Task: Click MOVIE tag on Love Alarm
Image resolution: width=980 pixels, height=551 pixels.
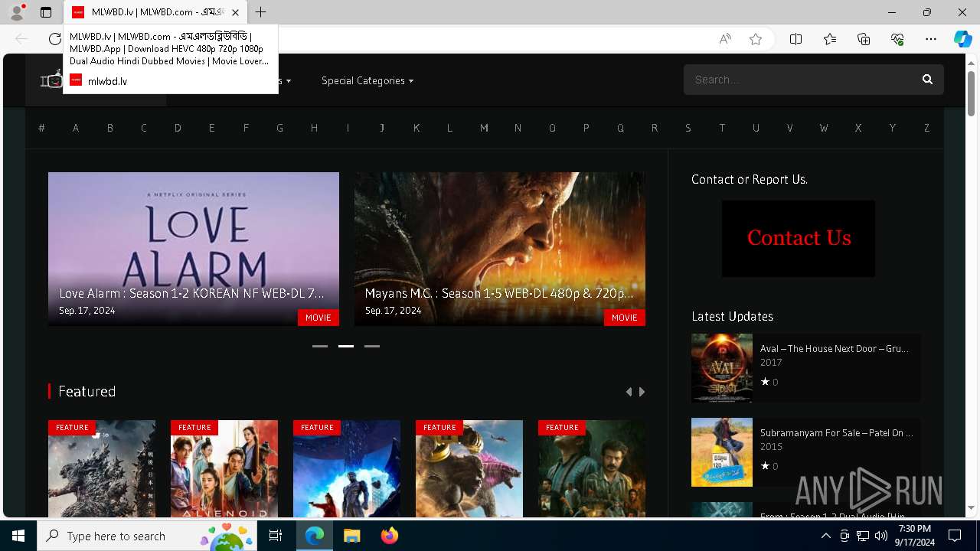Action: pos(318,318)
